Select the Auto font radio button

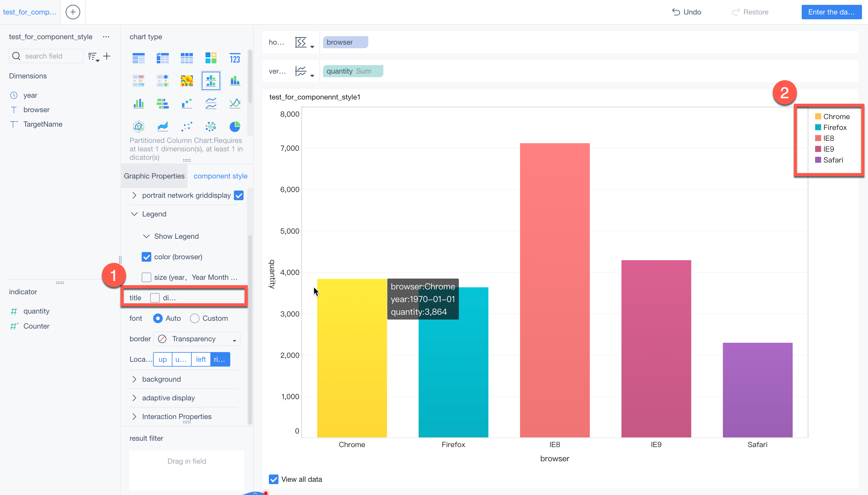pyautogui.click(x=158, y=318)
